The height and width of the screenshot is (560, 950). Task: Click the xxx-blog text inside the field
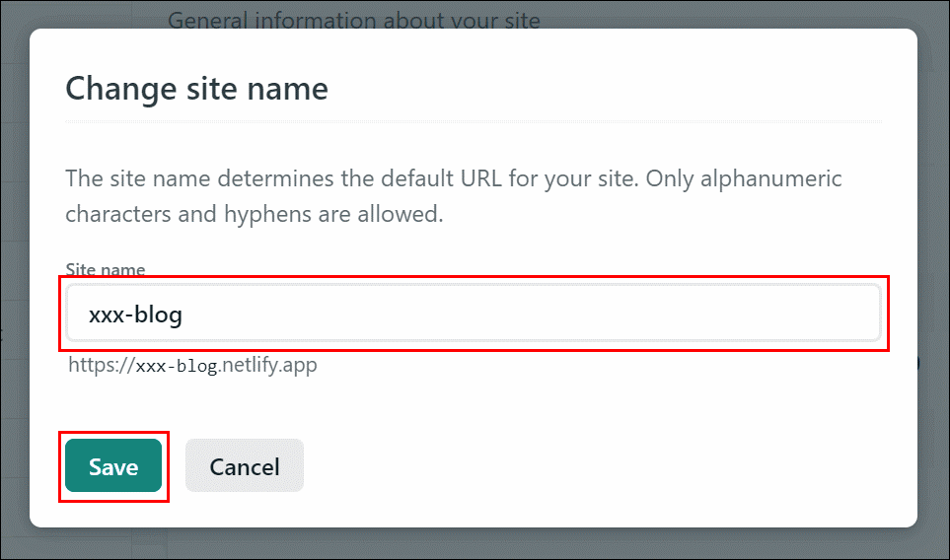click(135, 315)
